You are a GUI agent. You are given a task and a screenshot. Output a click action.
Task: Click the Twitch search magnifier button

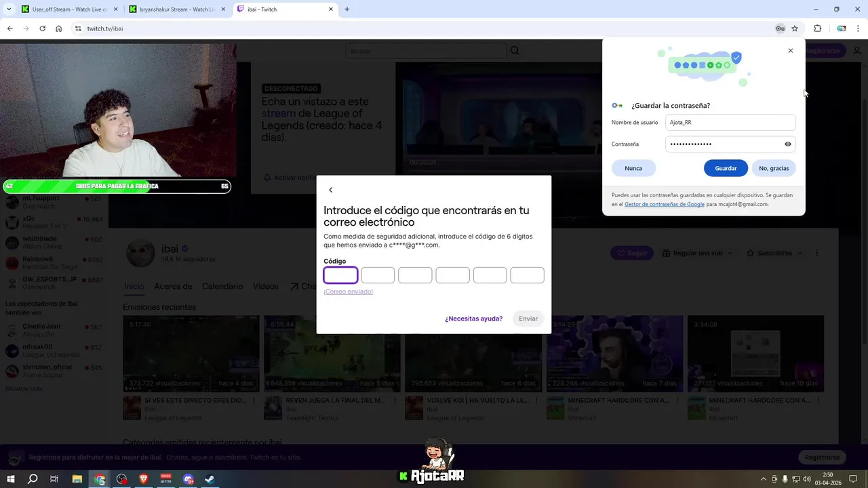click(515, 51)
